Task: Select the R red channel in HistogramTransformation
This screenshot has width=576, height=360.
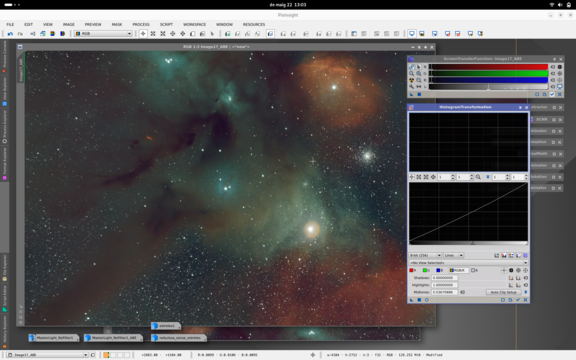Action: (413, 270)
